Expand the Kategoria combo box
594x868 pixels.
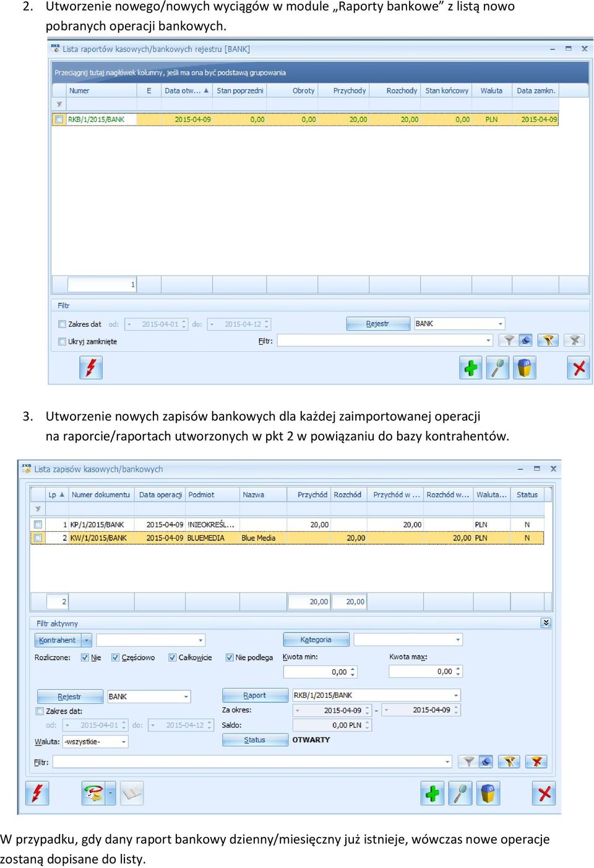[458, 640]
